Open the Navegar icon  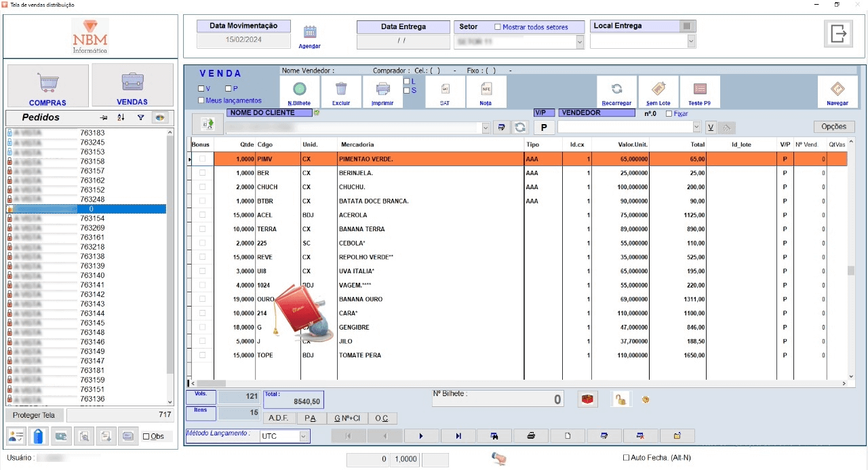pos(837,89)
